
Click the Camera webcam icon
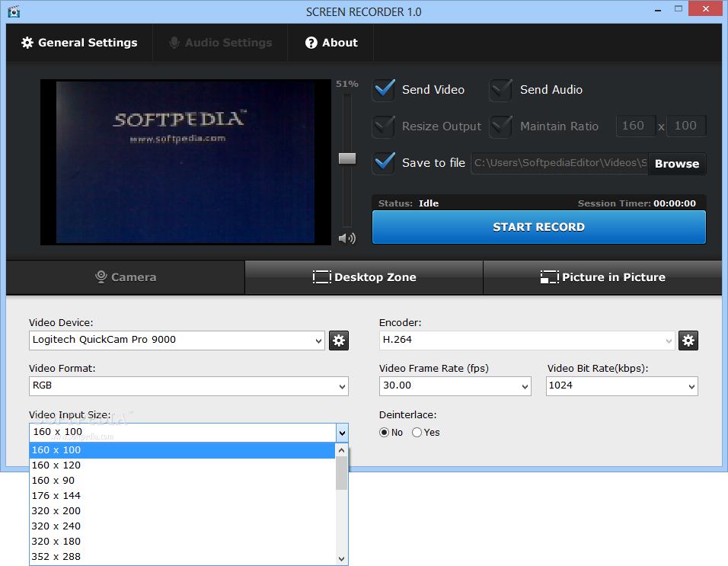(101, 277)
